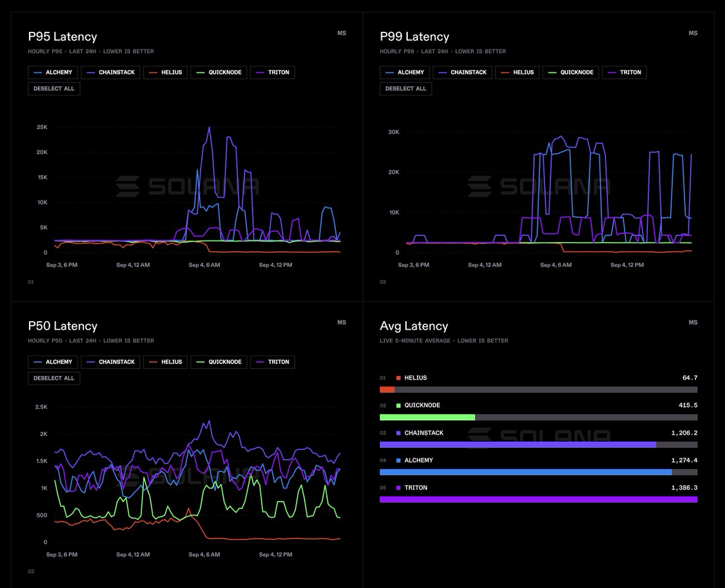The width and height of the screenshot is (725, 588).
Task: Click the CHAINSTACK color square in Avg Latency
Action: pos(399,433)
